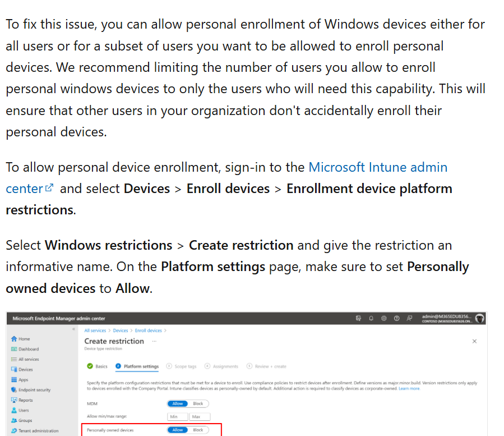Go to the Review + create step tab
The height and width of the screenshot is (436, 504).
point(266,366)
